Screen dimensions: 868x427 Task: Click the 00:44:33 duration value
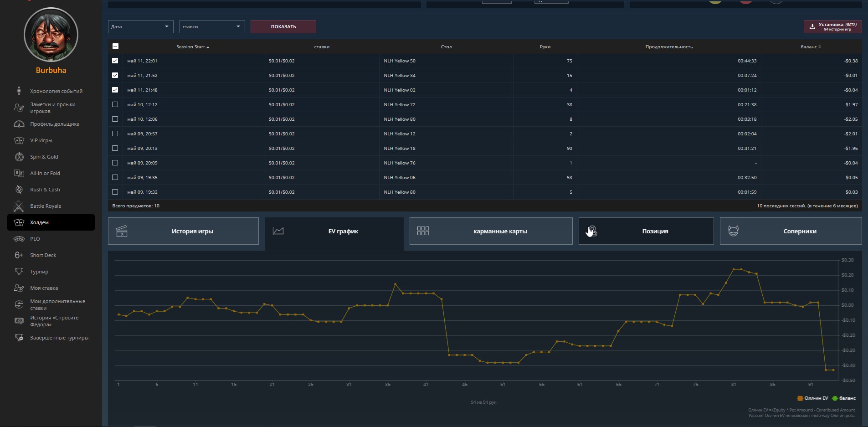[x=747, y=61]
